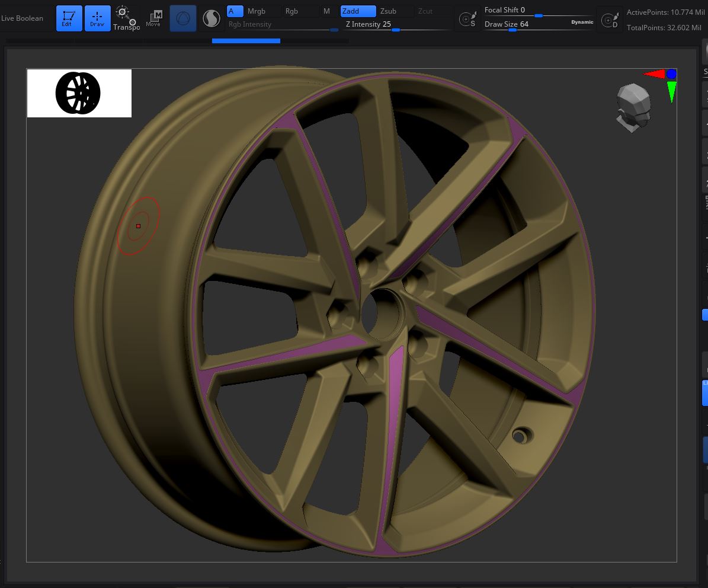708x588 pixels.
Task: Toggle the A auto-masking button
Action: pos(235,11)
